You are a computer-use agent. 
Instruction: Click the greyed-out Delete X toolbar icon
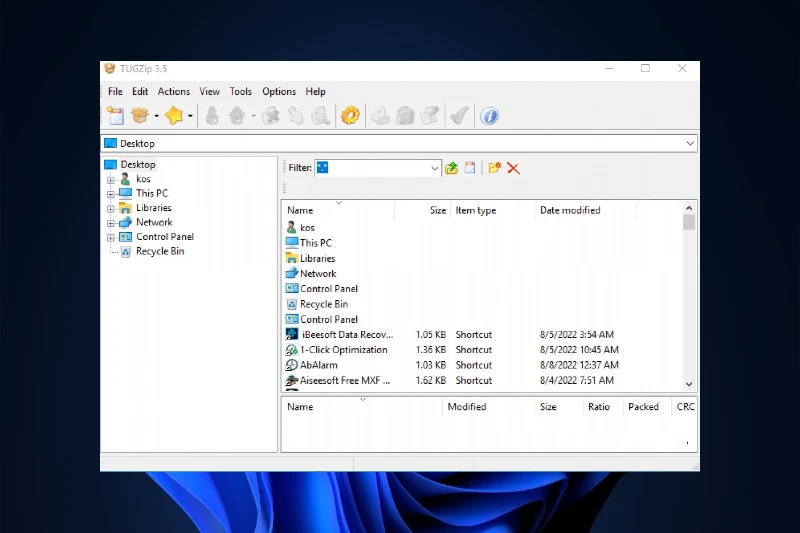(x=271, y=116)
